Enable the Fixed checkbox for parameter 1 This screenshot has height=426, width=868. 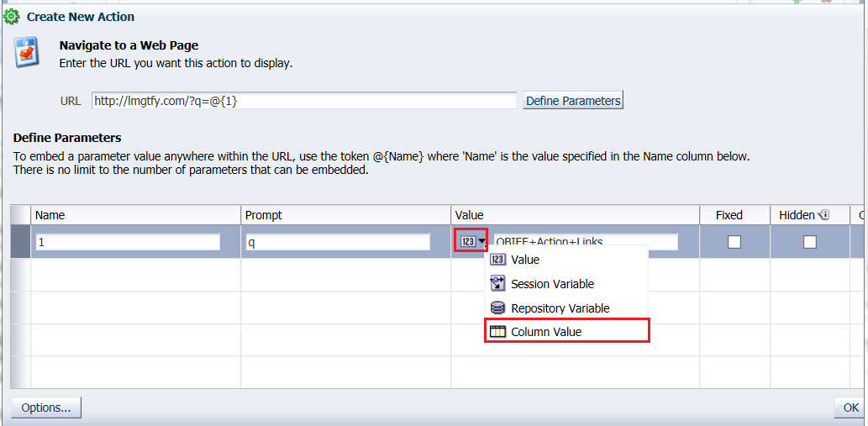coord(734,242)
